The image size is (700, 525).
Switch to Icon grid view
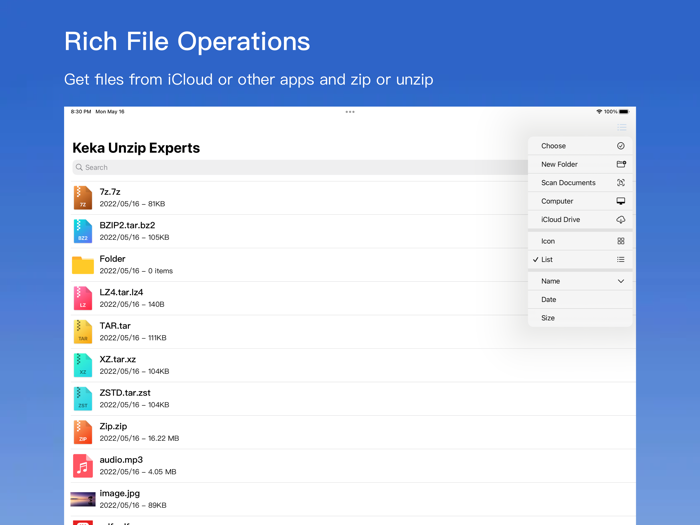(580, 241)
